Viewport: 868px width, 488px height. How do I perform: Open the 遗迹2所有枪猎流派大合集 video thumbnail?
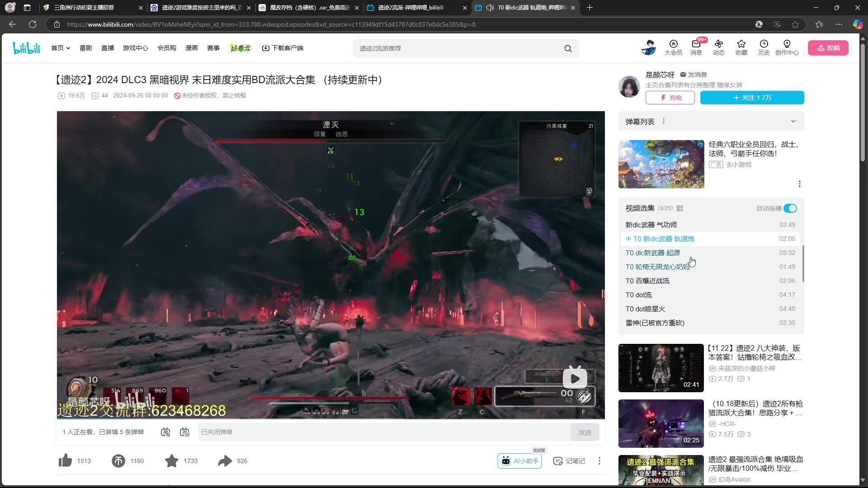tap(661, 423)
